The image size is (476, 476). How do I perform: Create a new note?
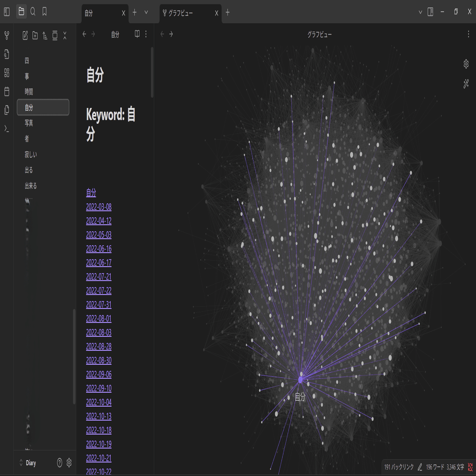[25, 35]
